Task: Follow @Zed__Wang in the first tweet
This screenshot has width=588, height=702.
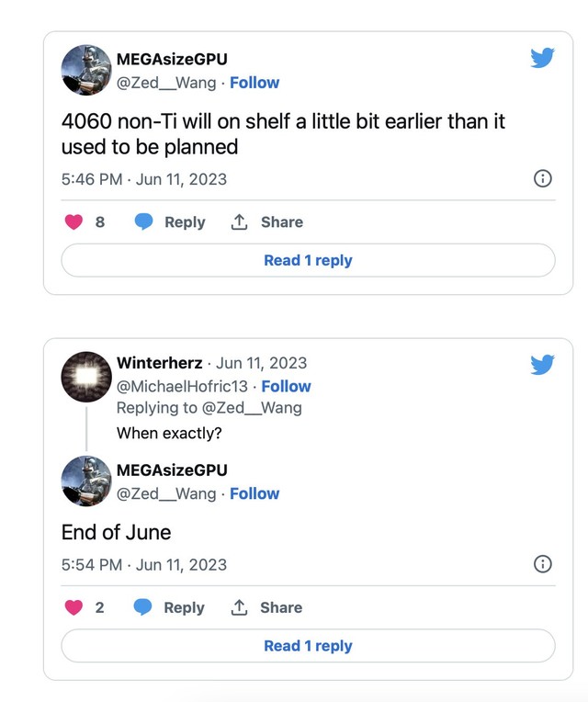Action: tap(254, 83)
